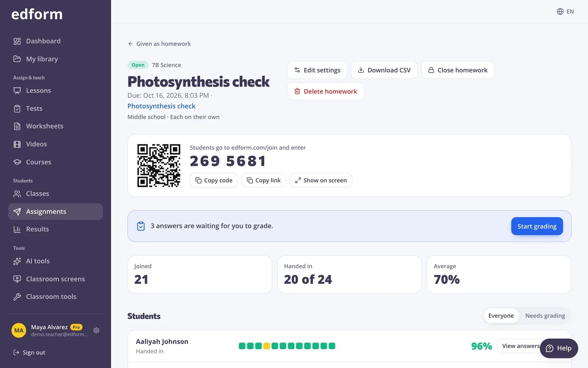Open the Photosynthesis check link

click(161, 106)
